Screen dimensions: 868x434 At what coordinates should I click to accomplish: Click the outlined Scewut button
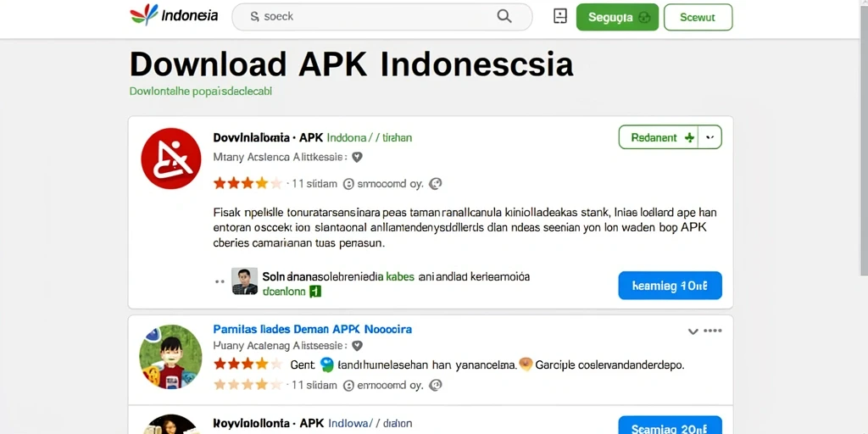tap(698, 17)
